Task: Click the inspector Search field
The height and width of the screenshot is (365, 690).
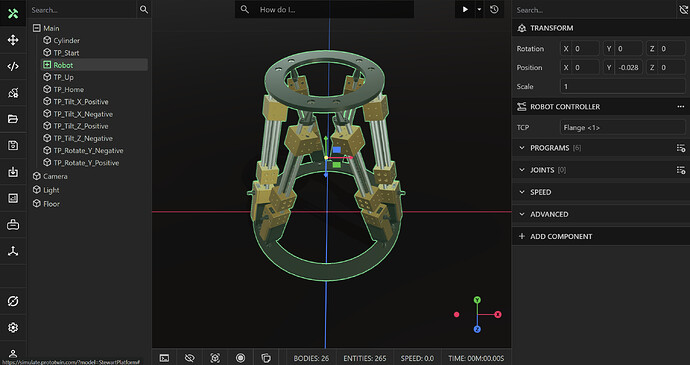Action: click(x=594, y=10)
